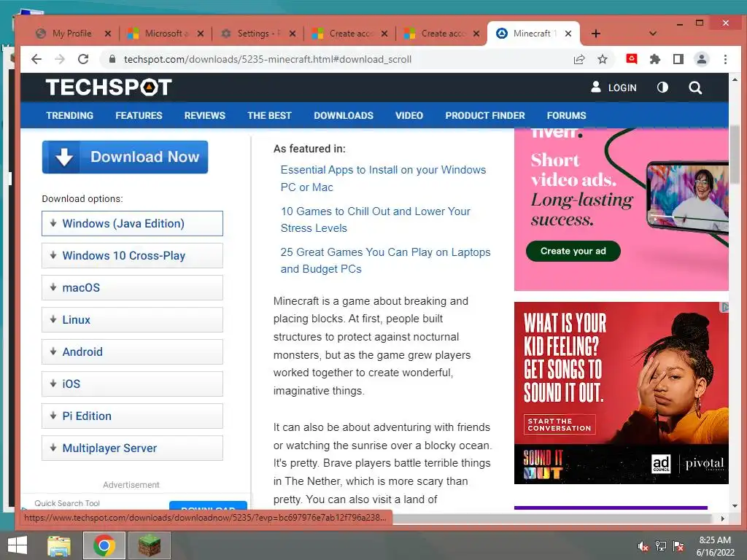Open the Chrome profile avatar
Screen dimensions: 747x560
click(702, 59)
